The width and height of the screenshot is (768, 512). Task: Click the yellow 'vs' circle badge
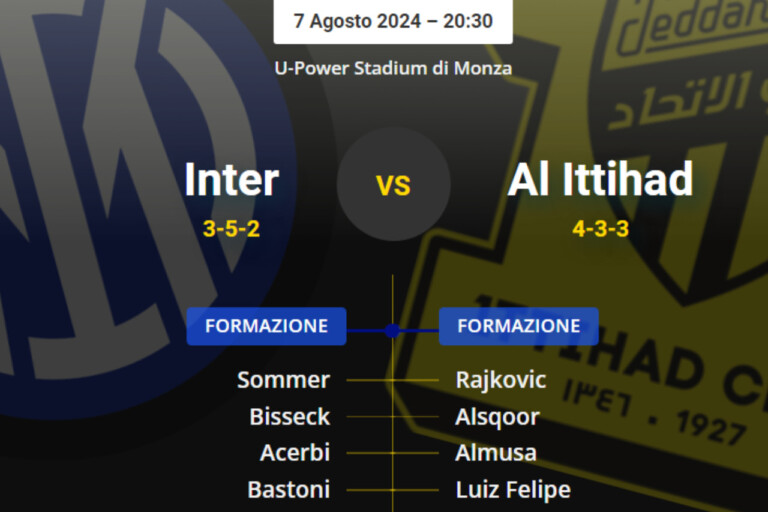pyautogui.click(x=393, y=184)
